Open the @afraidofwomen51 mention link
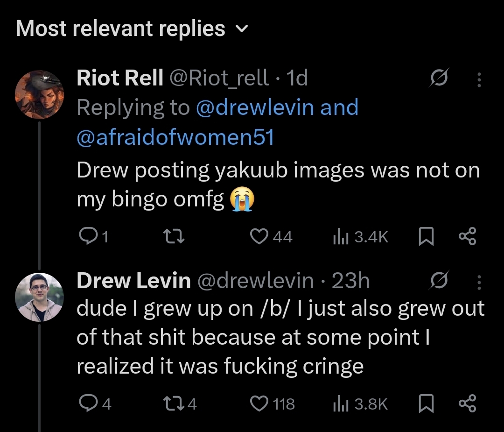The width and height of the screenshot is (504, 432). point(175,137)
